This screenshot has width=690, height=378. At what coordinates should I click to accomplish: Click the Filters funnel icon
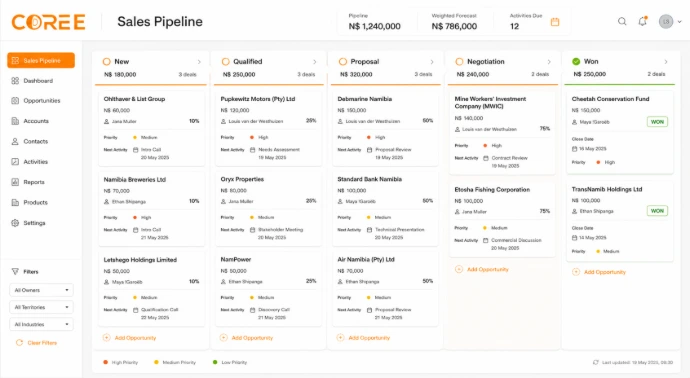pyautogui.click(x=15, y=272)
